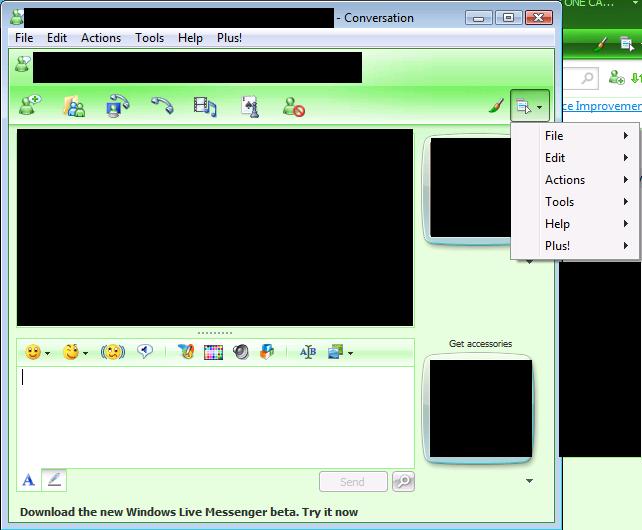Send a nudge
Viewport: 642px width, 530px height.
click(113, 352)
